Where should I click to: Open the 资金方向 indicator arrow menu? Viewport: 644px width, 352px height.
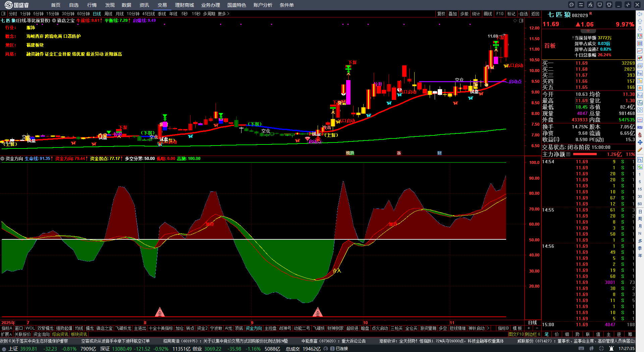pos(3,159)
